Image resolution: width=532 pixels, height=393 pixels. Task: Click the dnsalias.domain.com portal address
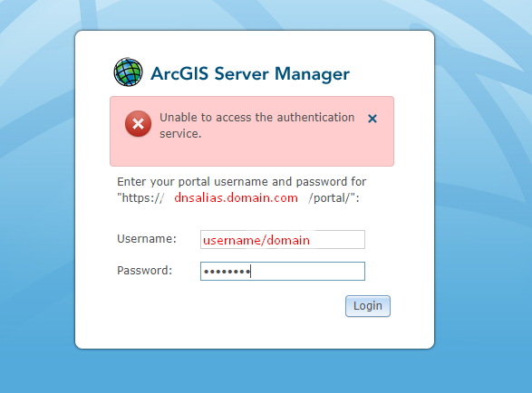point(237,197)
